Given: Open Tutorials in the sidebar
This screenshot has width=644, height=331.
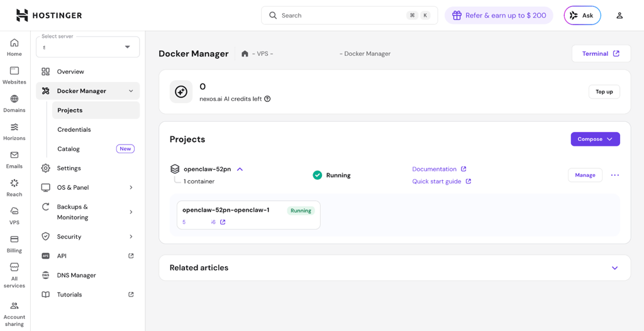Looking at the screenshot, I should coord(88,295).
